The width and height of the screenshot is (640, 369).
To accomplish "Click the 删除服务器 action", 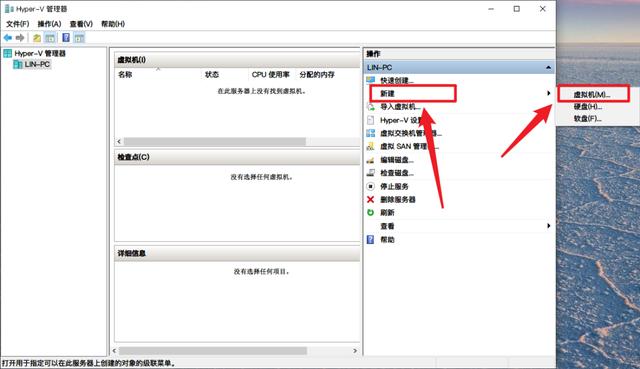I will [x=398, y=199].
